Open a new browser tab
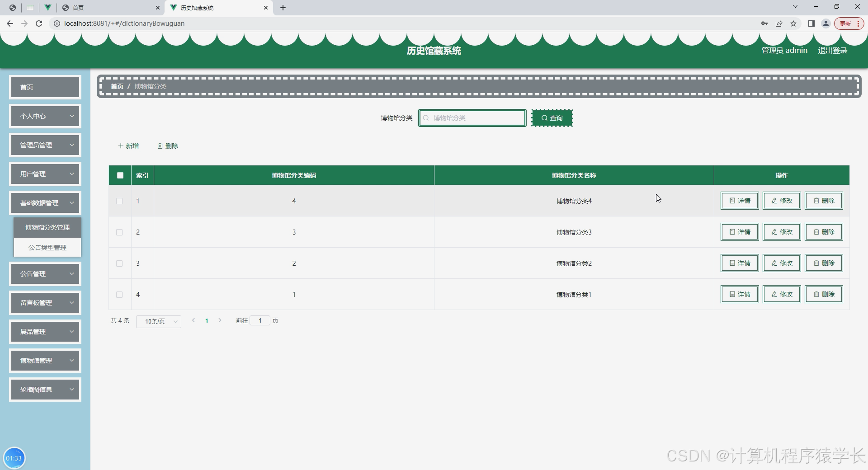868x470 pixels. click(283, 8)
